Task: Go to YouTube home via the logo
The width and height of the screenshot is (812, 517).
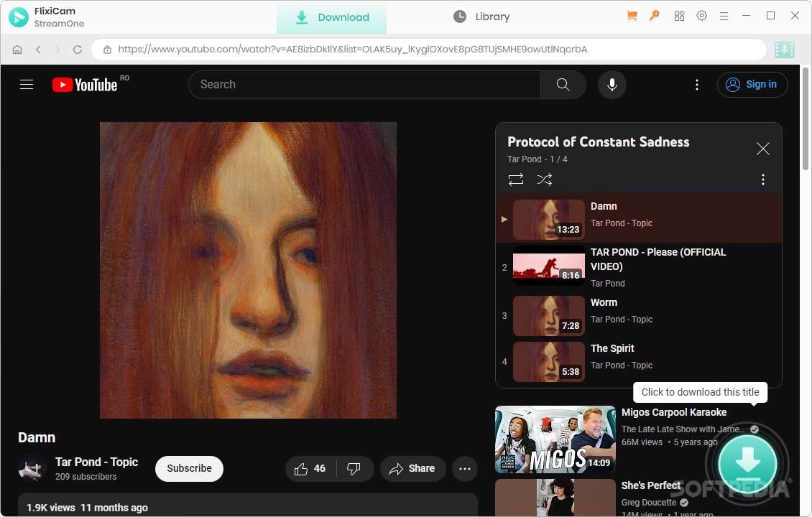Action: (85, 85)
